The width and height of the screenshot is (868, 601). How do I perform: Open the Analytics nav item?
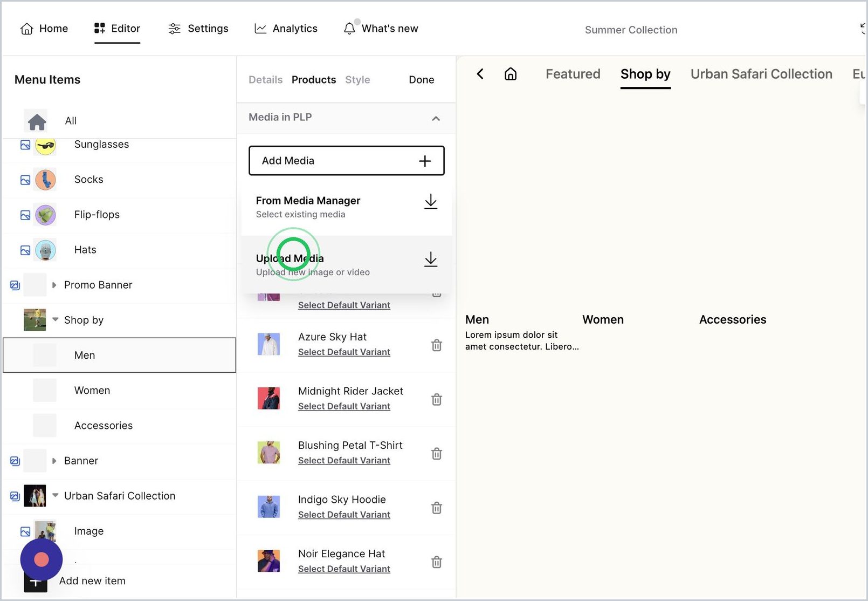286,29
